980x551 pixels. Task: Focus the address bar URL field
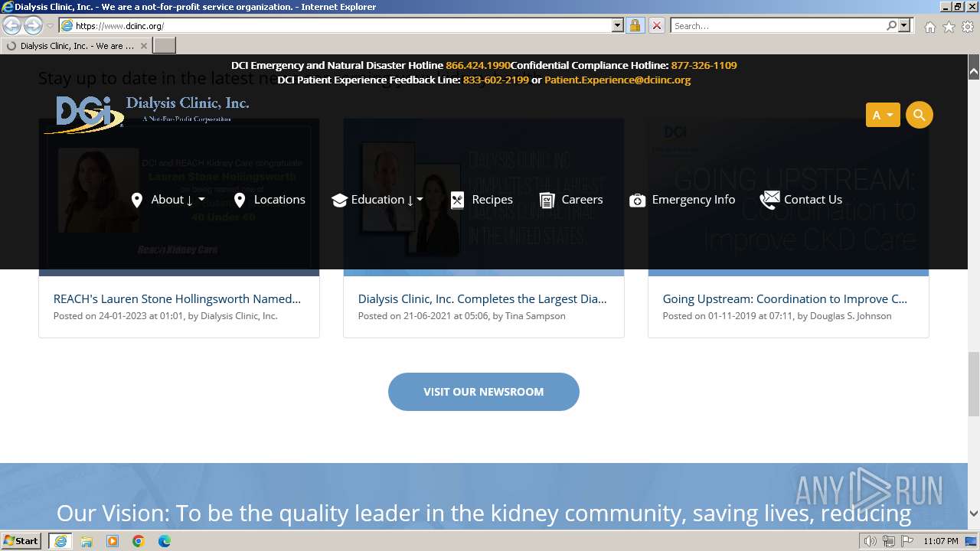(x=341, y=25)
